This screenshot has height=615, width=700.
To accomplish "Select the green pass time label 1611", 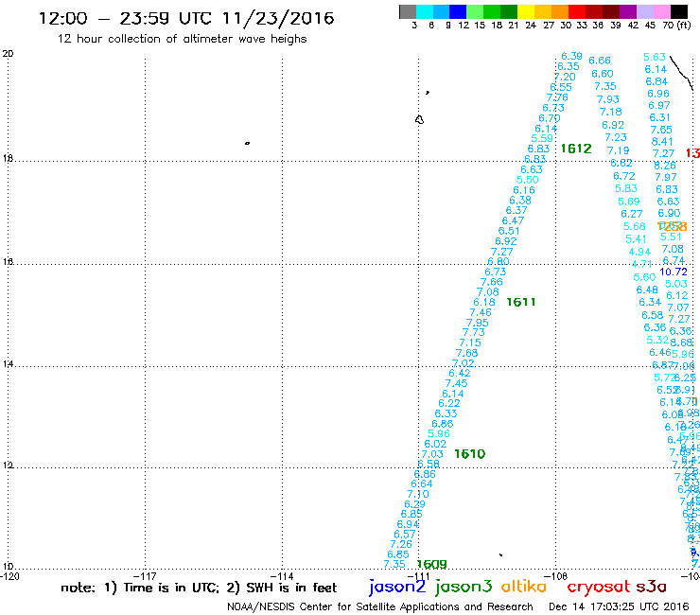I will coord(521,303).
